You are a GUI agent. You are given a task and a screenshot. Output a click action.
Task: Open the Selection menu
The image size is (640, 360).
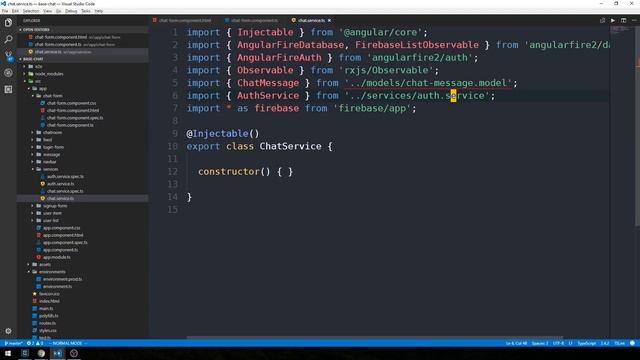point(31,11)
